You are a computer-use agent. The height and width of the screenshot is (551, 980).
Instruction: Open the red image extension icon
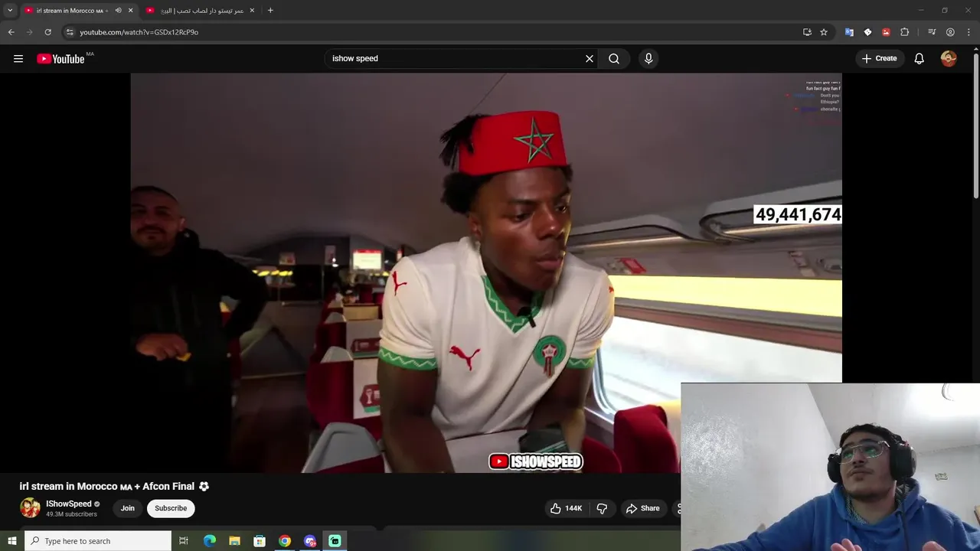(x=886, y=32)
